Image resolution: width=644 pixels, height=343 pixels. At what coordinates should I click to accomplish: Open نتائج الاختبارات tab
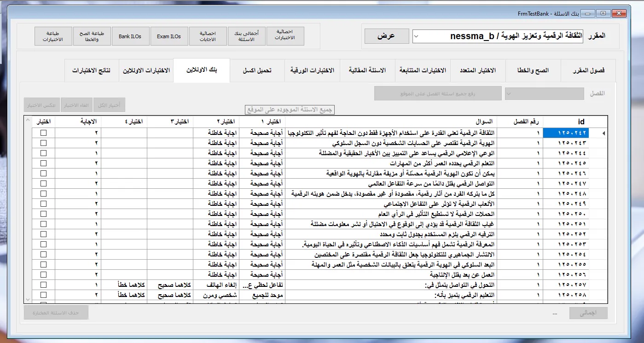(91, 70)
